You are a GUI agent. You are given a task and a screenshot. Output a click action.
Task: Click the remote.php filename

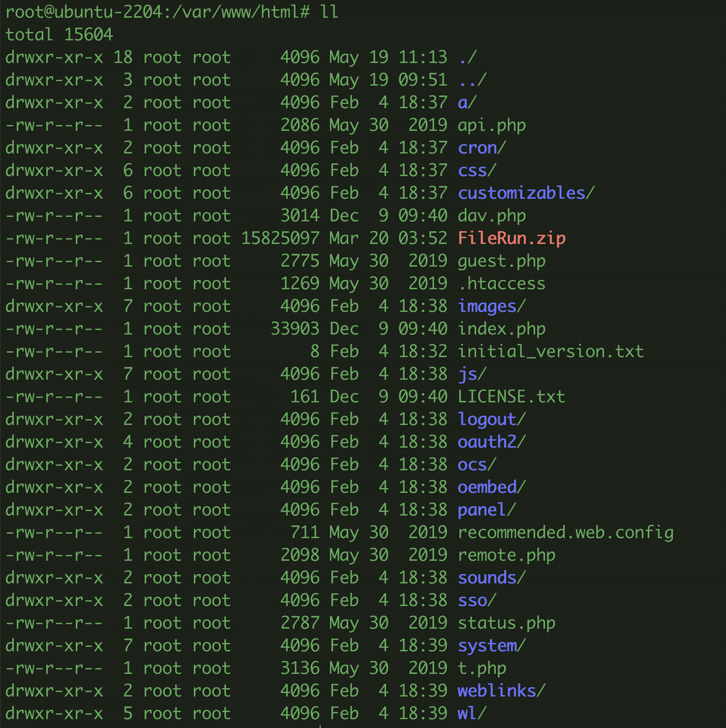506,555
